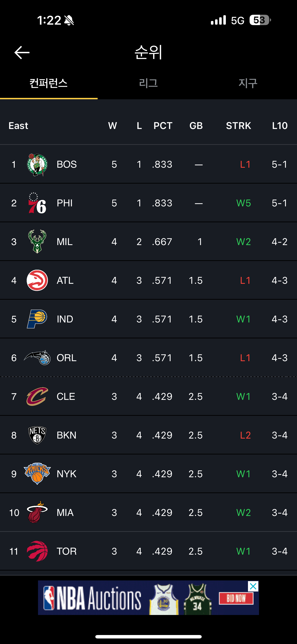
Task: Tap the 5G battery status indicator
Action: tap(260, 20)
